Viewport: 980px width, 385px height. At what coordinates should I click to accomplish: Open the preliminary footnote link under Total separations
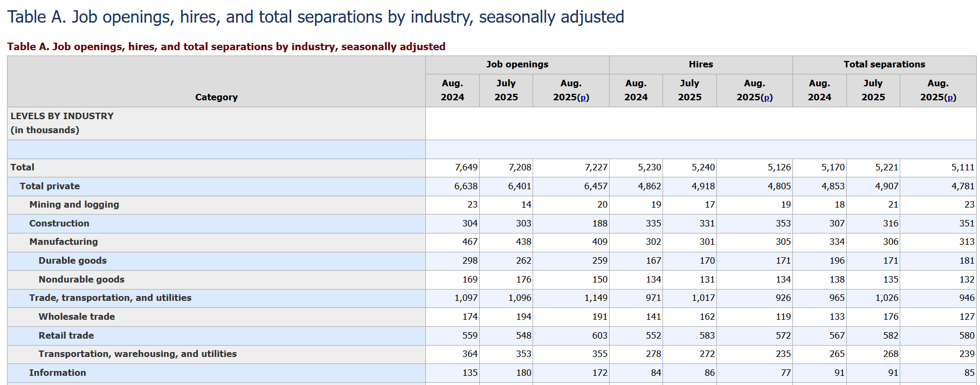point(950,98)
